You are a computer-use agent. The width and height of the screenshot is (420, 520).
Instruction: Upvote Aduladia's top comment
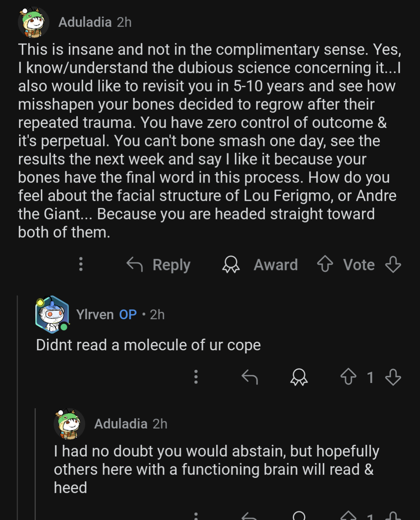(x=325, y=264)
